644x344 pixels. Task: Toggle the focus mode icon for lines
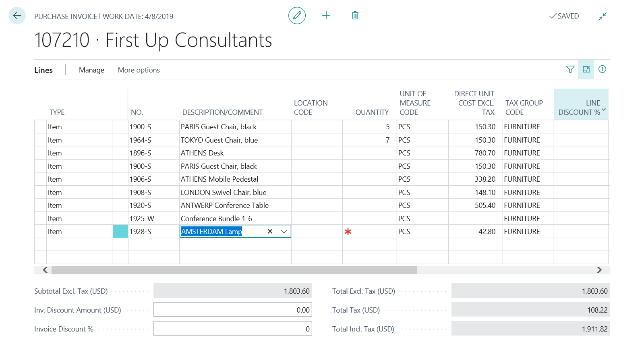(x=586, y=69)
